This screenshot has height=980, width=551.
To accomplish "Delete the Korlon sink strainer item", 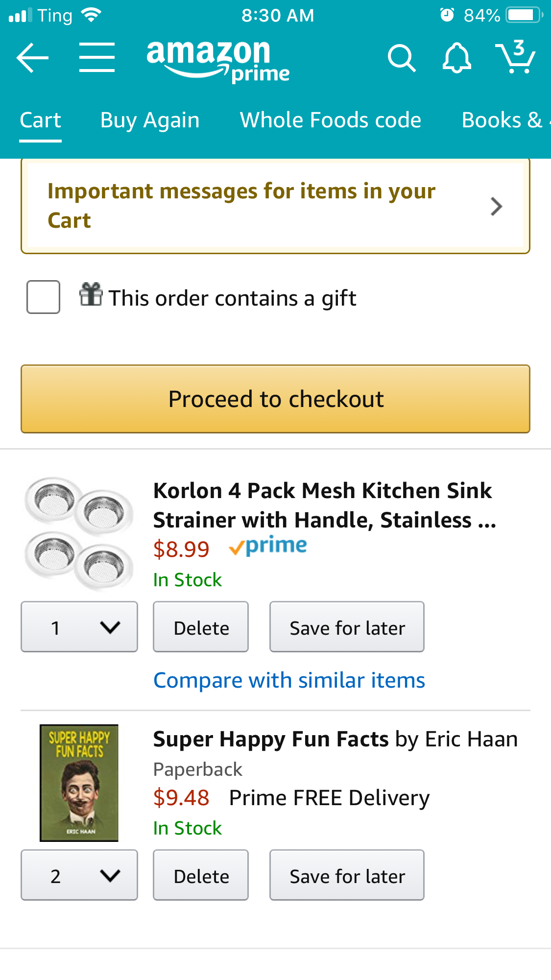I will click(201, 627).
